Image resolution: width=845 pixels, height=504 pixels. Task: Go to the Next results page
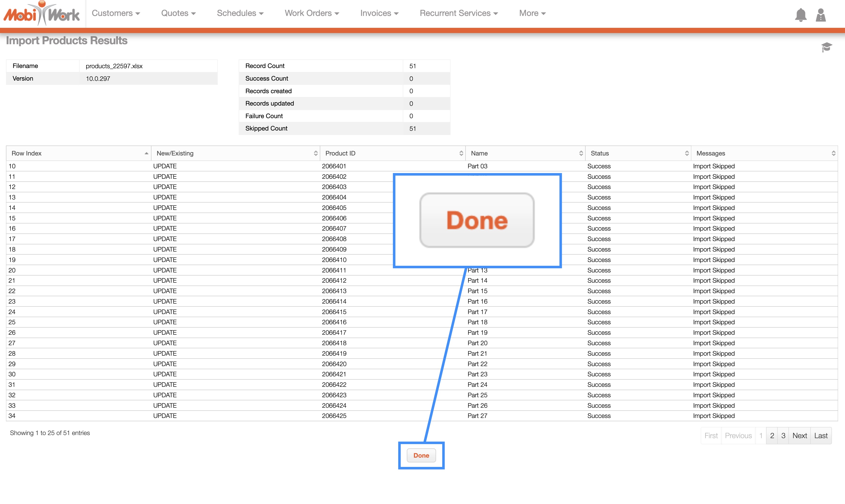click(800, 435)
